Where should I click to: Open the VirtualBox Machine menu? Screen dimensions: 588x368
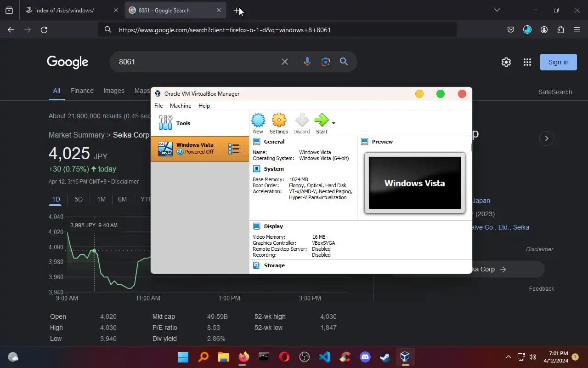tap(181, 106)
